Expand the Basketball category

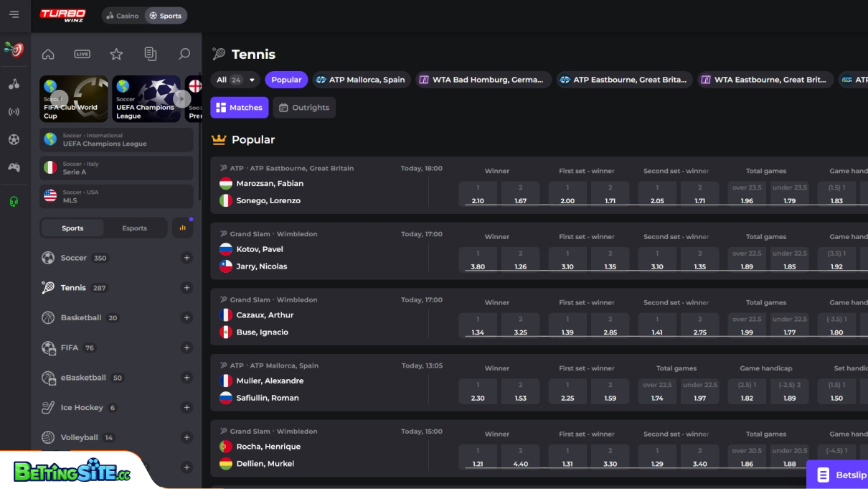(x=187, y=317)
